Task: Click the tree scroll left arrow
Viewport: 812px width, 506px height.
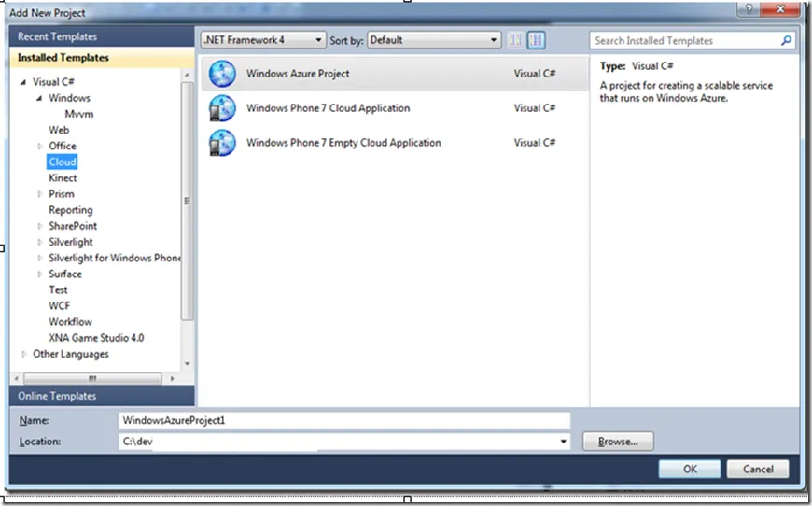Action: [x=16, y=379]
